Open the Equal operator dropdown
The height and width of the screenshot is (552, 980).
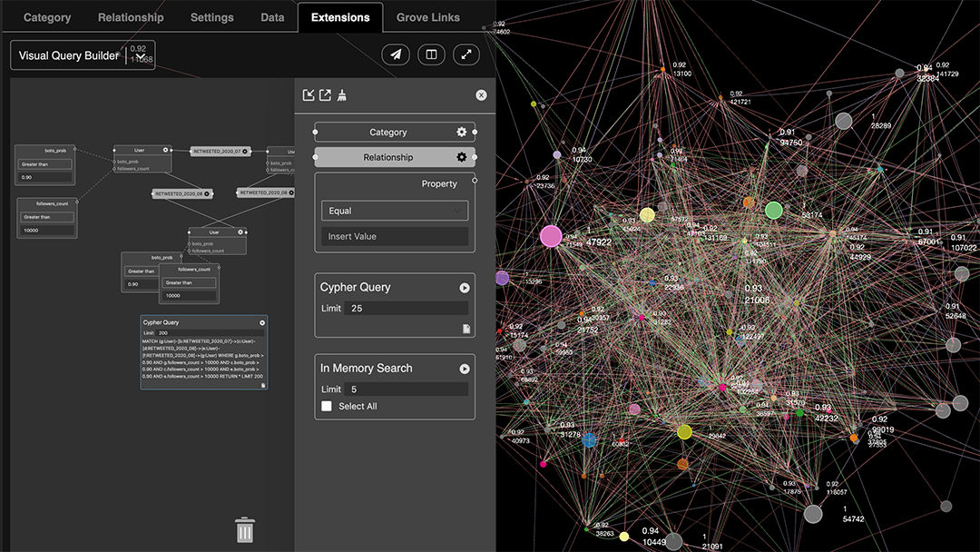395,211
